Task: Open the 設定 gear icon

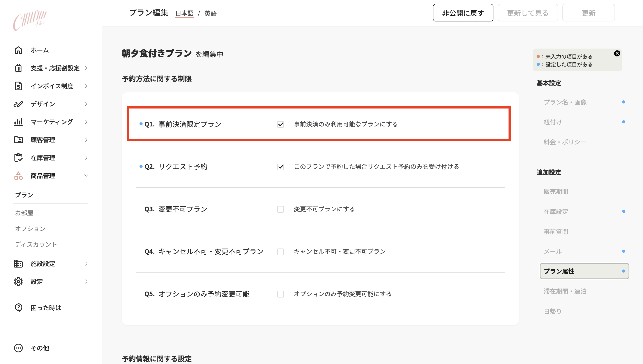Action: click(x=18, y=282)
